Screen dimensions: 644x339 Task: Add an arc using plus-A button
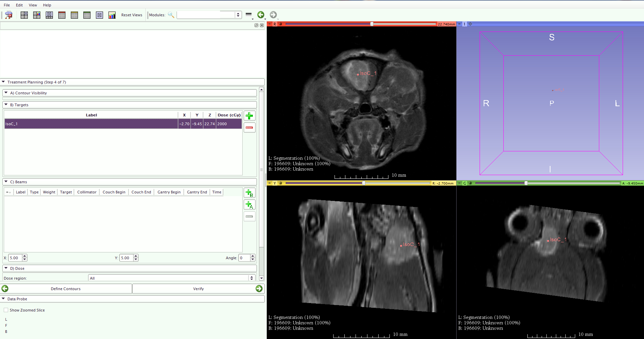(249, 205)
